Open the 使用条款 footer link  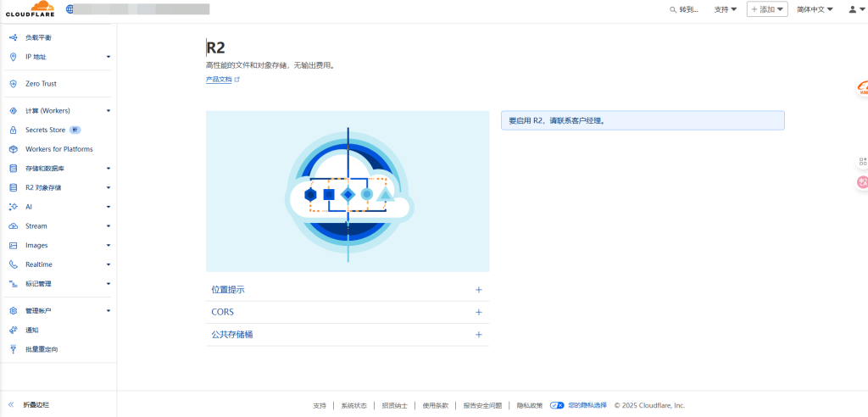(x=435, y=405)
